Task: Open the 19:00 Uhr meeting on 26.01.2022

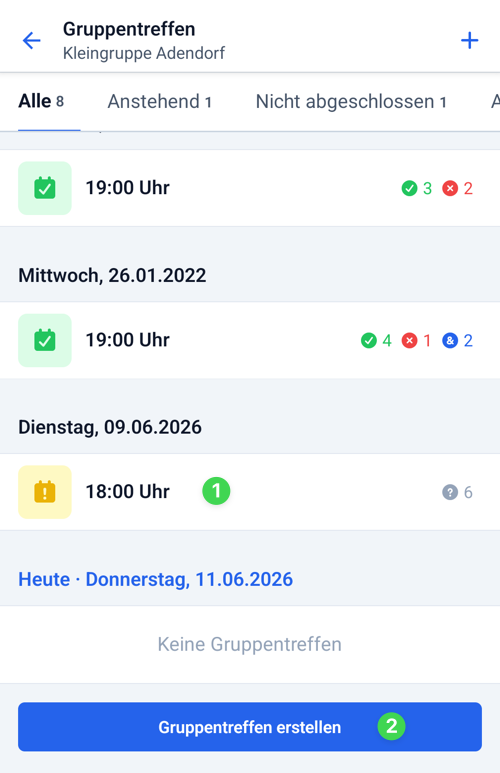Action: coord(250,340)
